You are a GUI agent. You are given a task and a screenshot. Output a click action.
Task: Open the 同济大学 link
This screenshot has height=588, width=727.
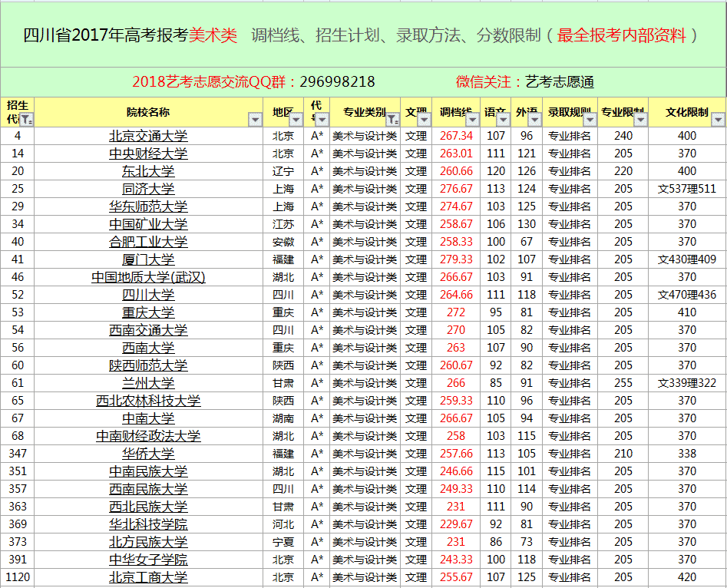[148, 189]
